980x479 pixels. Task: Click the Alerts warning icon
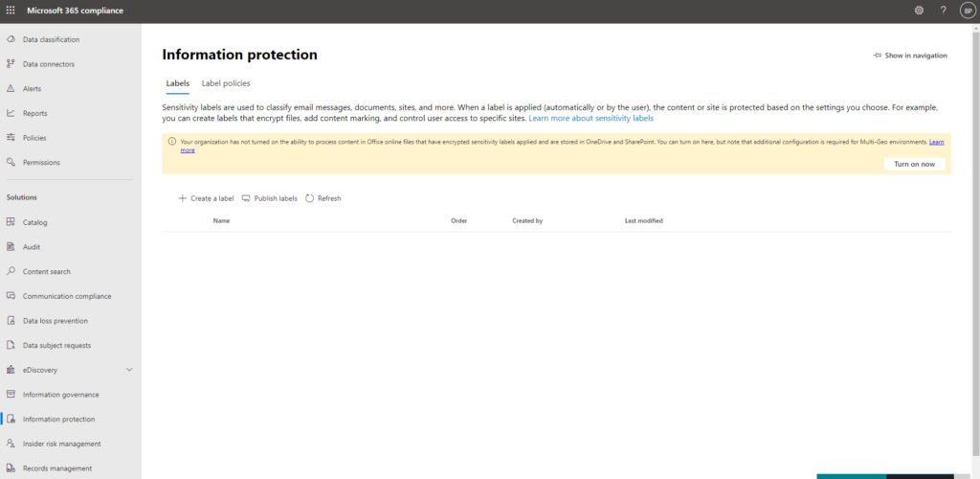point(10,89)
